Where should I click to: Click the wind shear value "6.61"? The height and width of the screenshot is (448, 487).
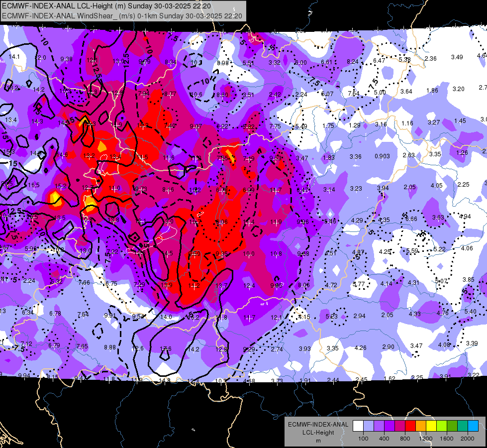coord(326,62)
